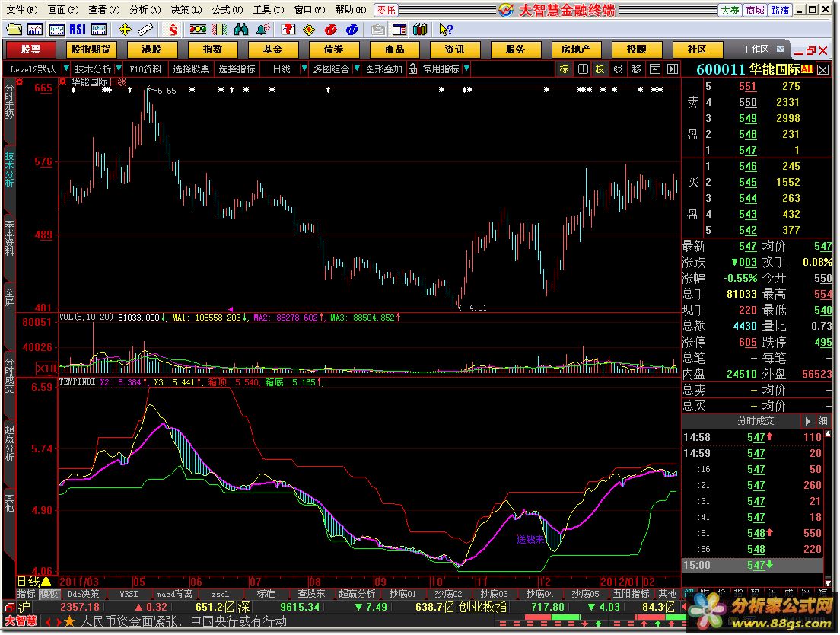Open the 分析(A) menu
Viewport: 840px width, 635px height.
click(145, 10)
